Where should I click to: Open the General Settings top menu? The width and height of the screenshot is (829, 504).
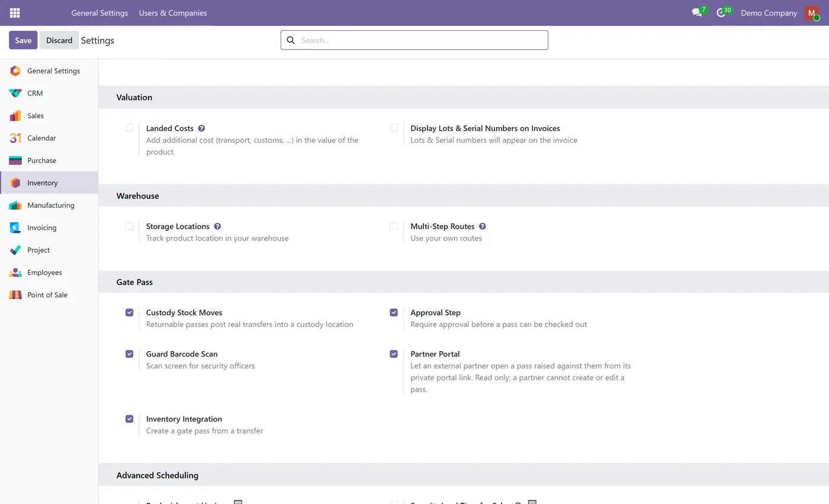[x=99, y=13]
